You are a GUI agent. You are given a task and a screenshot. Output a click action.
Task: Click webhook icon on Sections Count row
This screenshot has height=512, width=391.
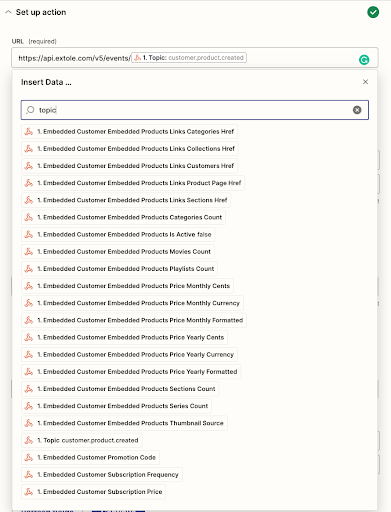[29, 389]
